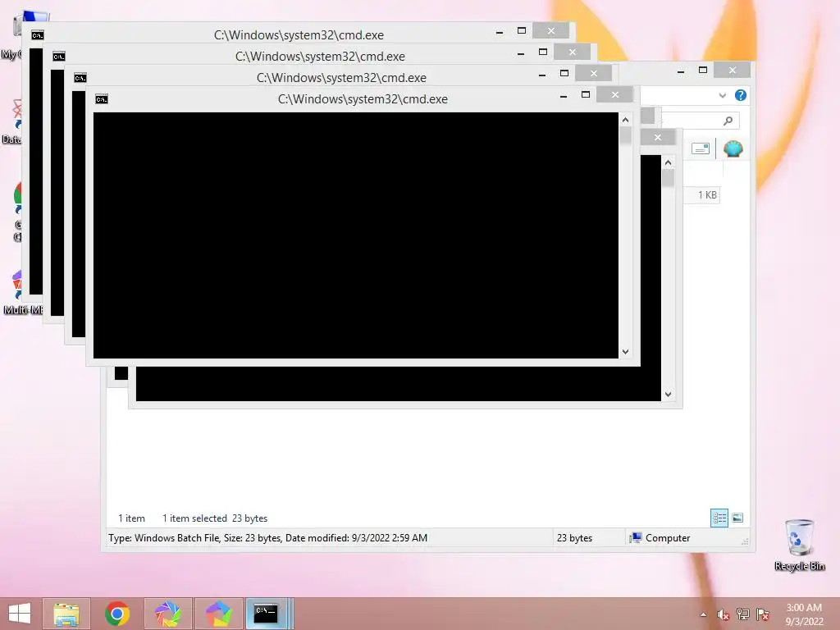The image size is (840, 630).
Task: Click the Computer zone indicator in status bar
Action: pos(660,538)
